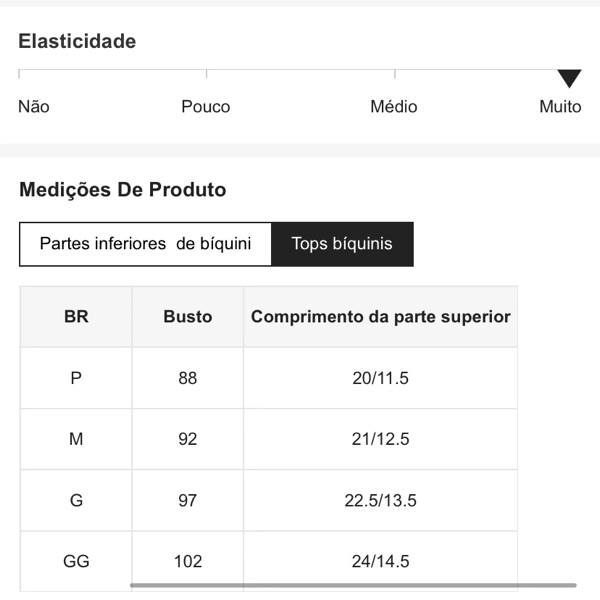Switch to the Partes inferiores de bíquini tab
This screenshot has width=600, height=600.
point(145,244)
